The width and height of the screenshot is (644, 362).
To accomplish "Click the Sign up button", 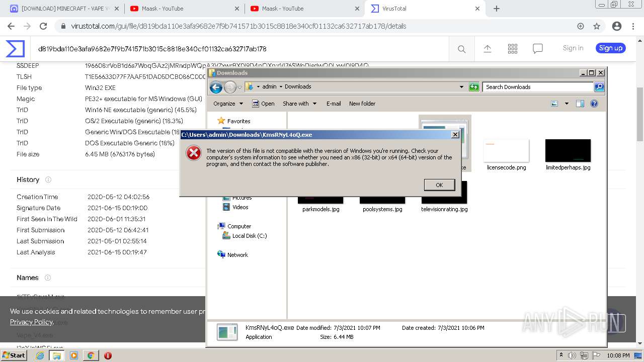I will pyautogui.click(x=611, y=48).
